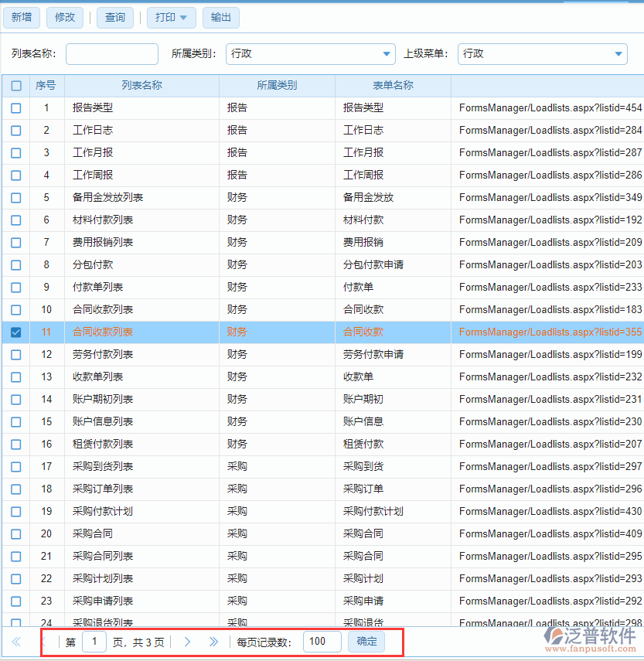
Task: Check the checkbox for 报告类型 row
Action: click(x=15, y=108)
